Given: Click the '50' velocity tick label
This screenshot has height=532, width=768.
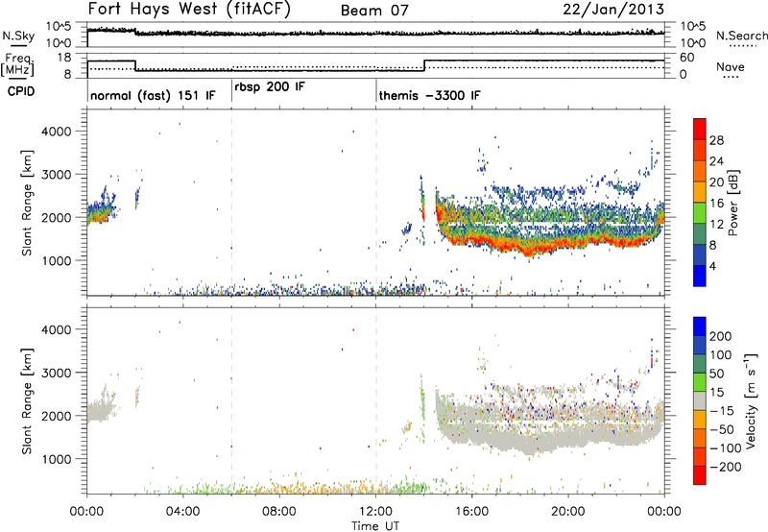Looking at the screenshot, I should click(716, 374).
